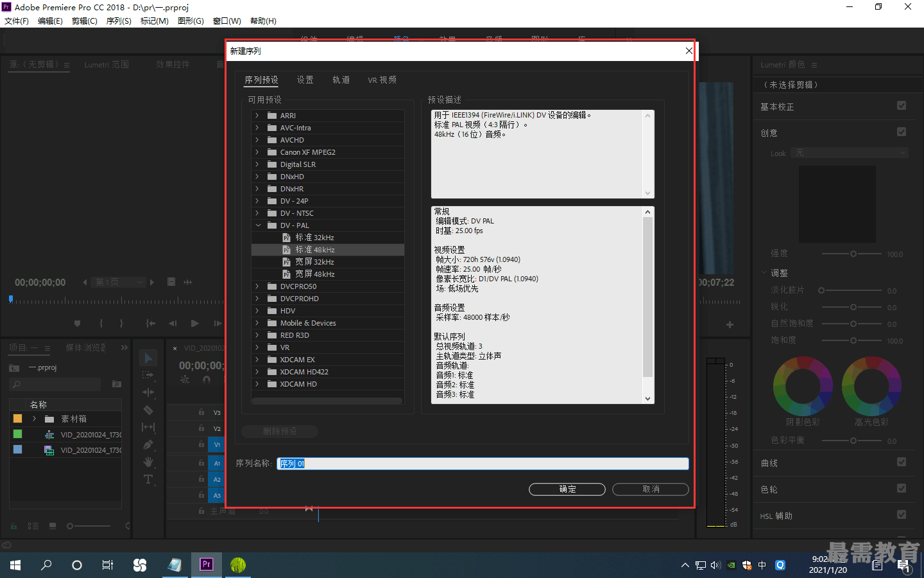Adjust the 锐化 slider in Lumetri

coord(853,307)
